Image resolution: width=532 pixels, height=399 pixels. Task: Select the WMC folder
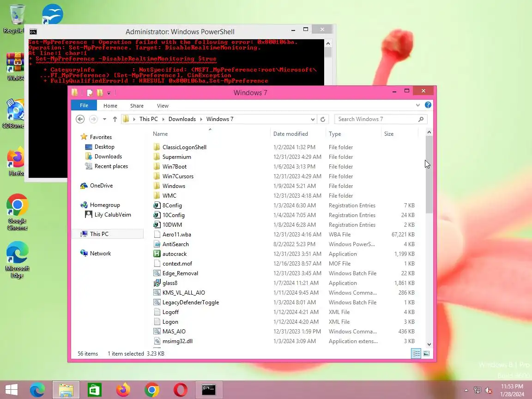point(169,196)
